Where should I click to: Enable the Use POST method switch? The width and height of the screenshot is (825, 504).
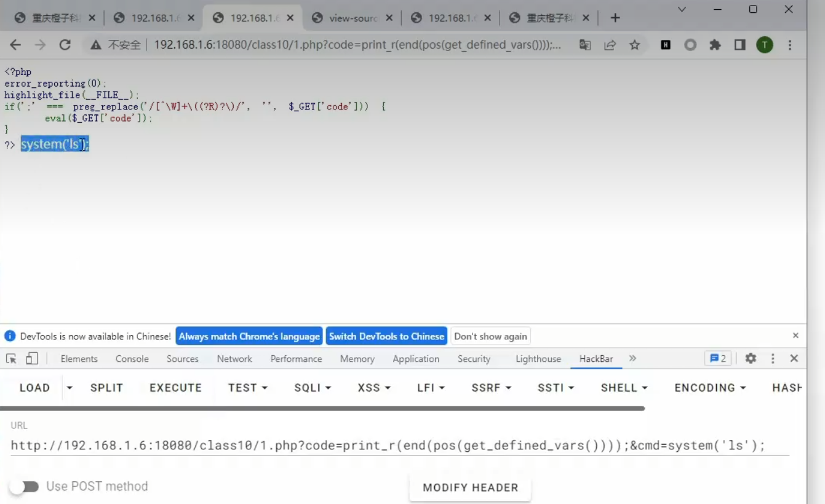click(25, 486)
